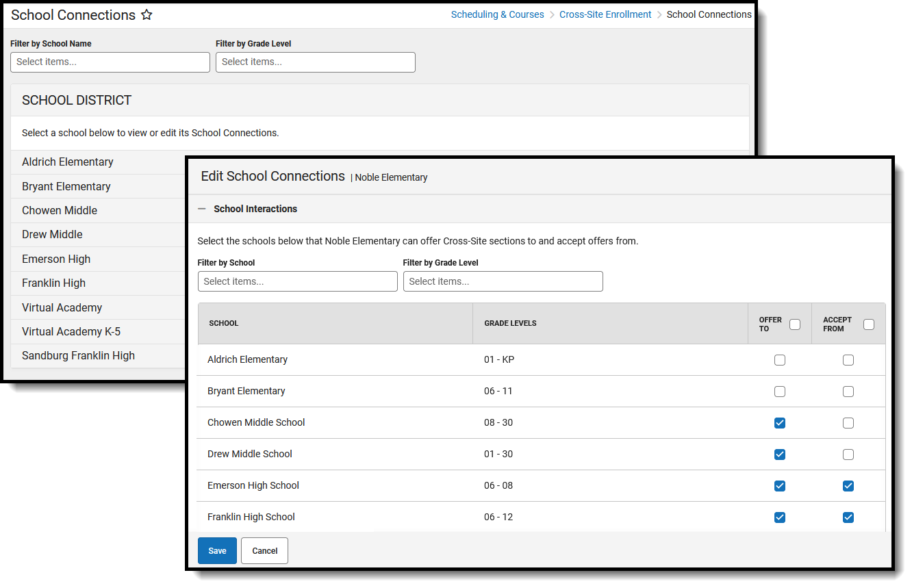Screen dimensions: 912x588
Task: Click the School column header
Action: (x=224, y=323)
